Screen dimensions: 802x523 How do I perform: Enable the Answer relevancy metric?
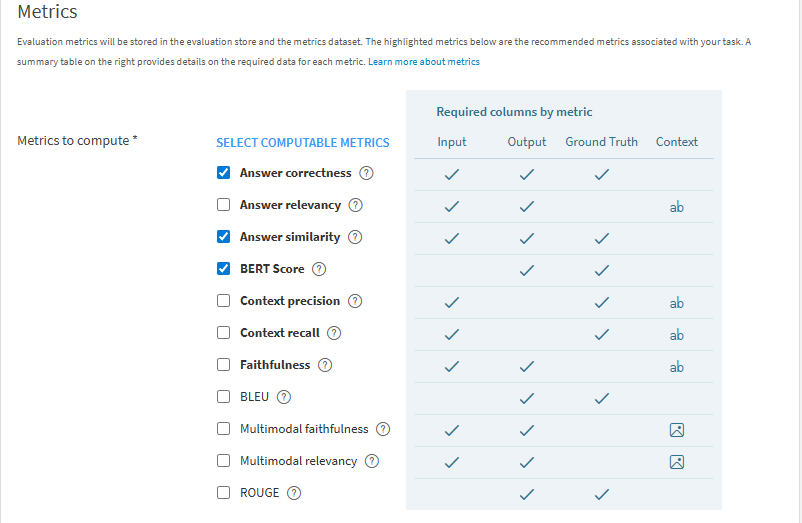click(x=224, y=205)
